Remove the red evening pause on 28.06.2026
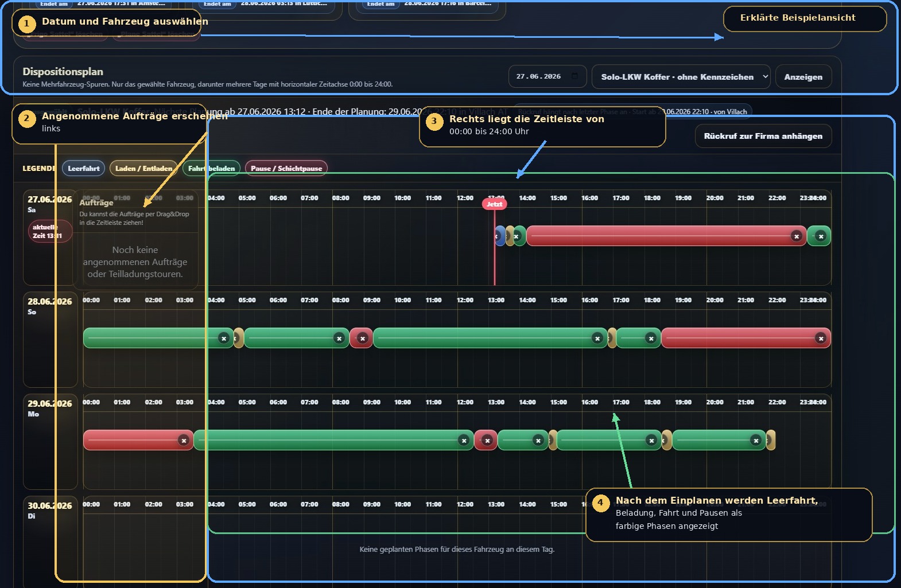Screen dimensions: 901x588 pos(821,338)
